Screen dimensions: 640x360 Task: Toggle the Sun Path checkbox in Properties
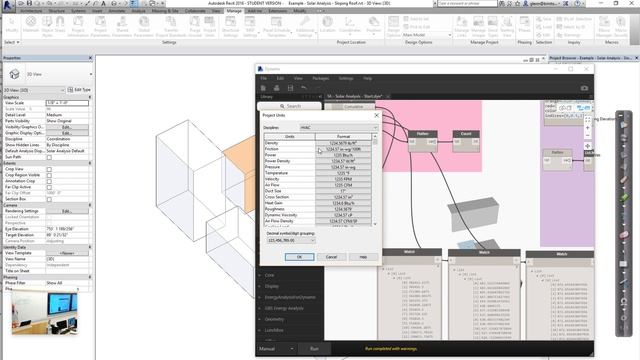(49, 157)
